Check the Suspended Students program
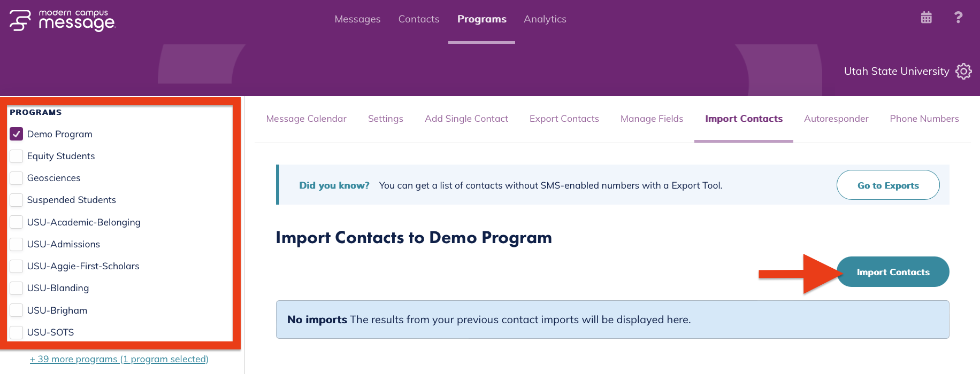The height and width of the screenshot is (374, 980). click(x=16, y=199)
